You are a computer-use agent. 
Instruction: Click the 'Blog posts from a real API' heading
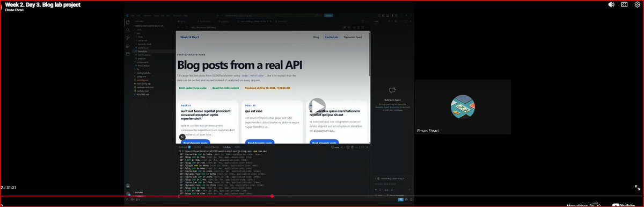pyautogui.click(x=239, y=65)
